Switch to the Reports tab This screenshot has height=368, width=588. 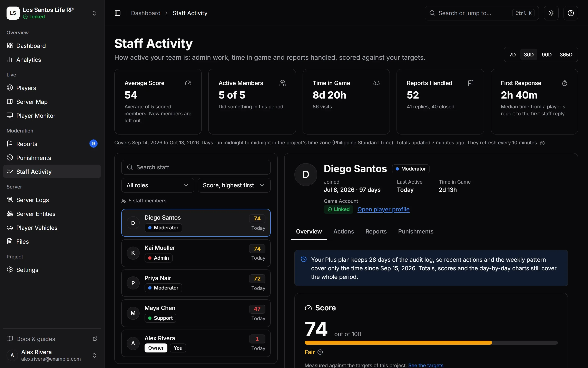(376, 231)
